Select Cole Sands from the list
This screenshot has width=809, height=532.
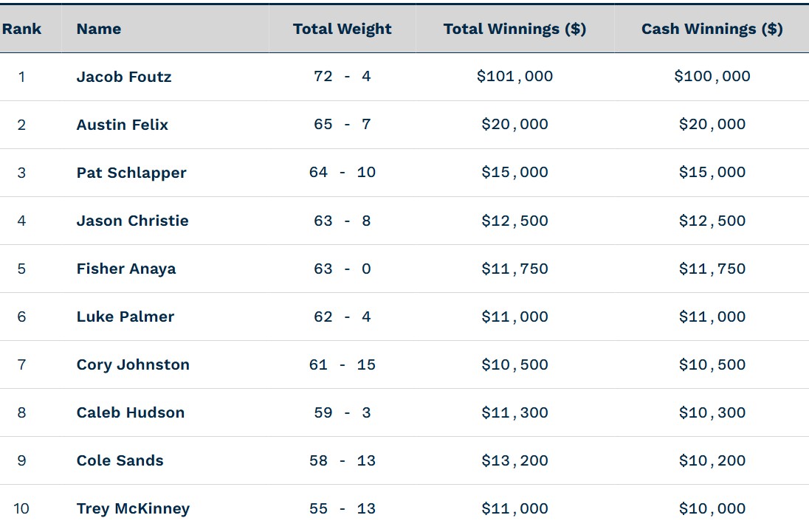[x=120, y=460]
